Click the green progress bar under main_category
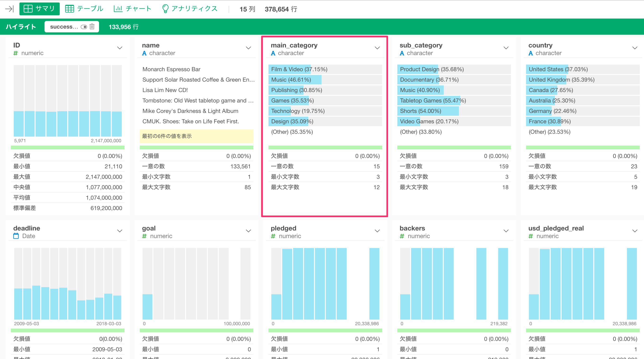 (325, 147)
